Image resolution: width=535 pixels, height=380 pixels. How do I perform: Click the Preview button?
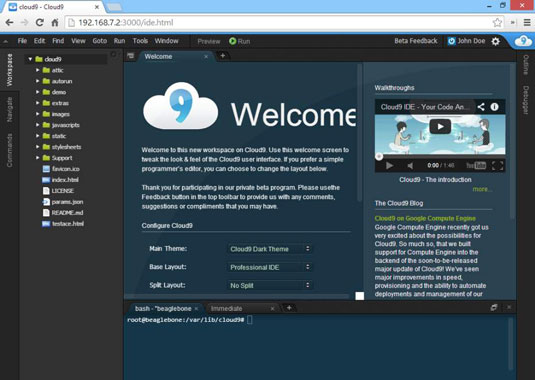[x=209, y=41]
